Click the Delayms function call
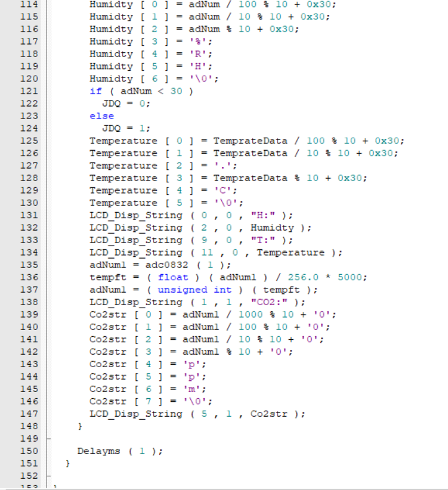This screenshot has height=490, width=448. click(x=99, y=451)
